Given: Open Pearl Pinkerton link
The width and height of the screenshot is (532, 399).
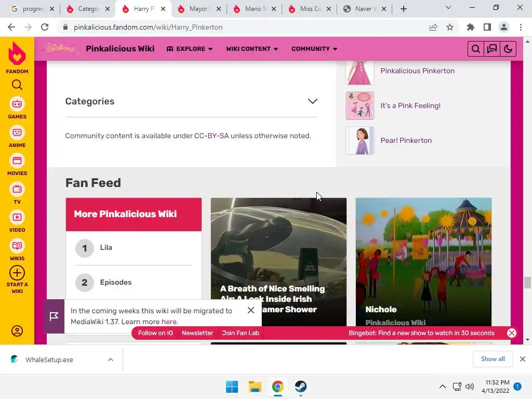Looking at the screenshot, I should [406, 140].
